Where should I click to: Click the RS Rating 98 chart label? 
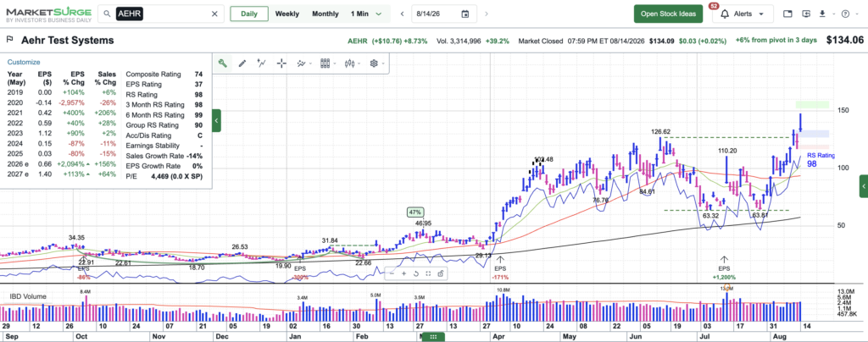[x=821, y=160]
